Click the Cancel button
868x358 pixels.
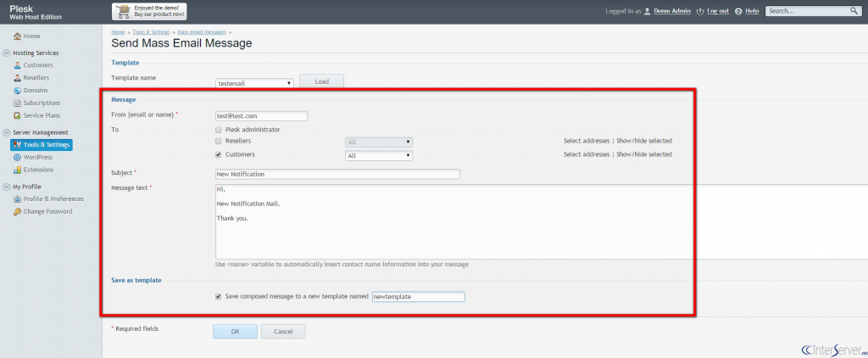click(x=283, y=332)
